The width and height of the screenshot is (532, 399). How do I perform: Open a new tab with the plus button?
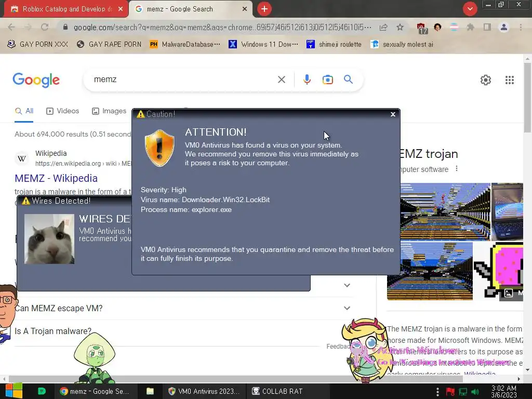(x=264, y=9)
